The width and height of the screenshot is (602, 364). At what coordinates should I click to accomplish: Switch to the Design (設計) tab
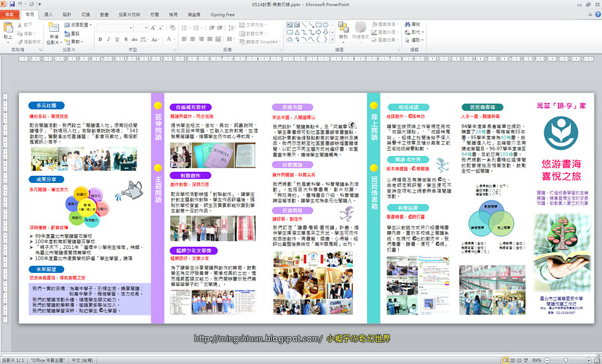(x=67, y=15)
